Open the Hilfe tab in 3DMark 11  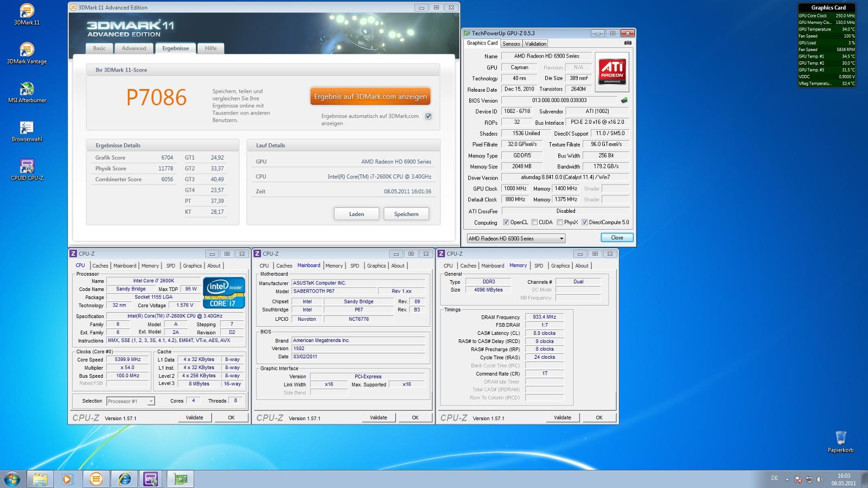click(x=210, y=48)
